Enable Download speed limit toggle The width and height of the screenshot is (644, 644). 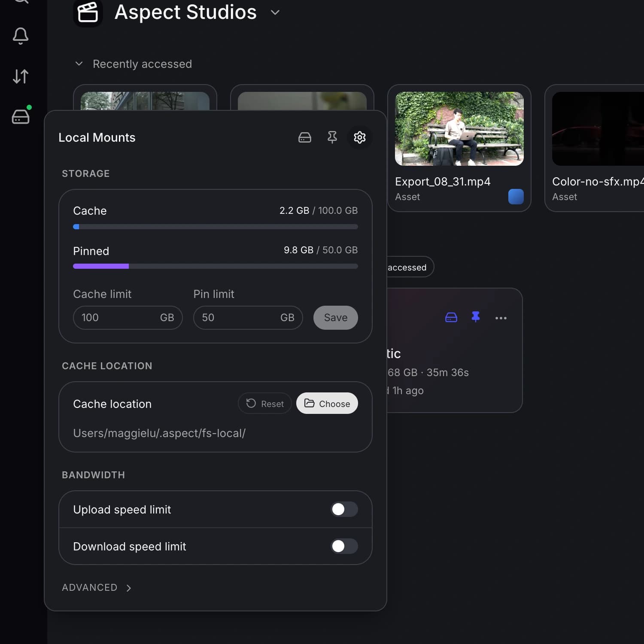tap(344, 546)
